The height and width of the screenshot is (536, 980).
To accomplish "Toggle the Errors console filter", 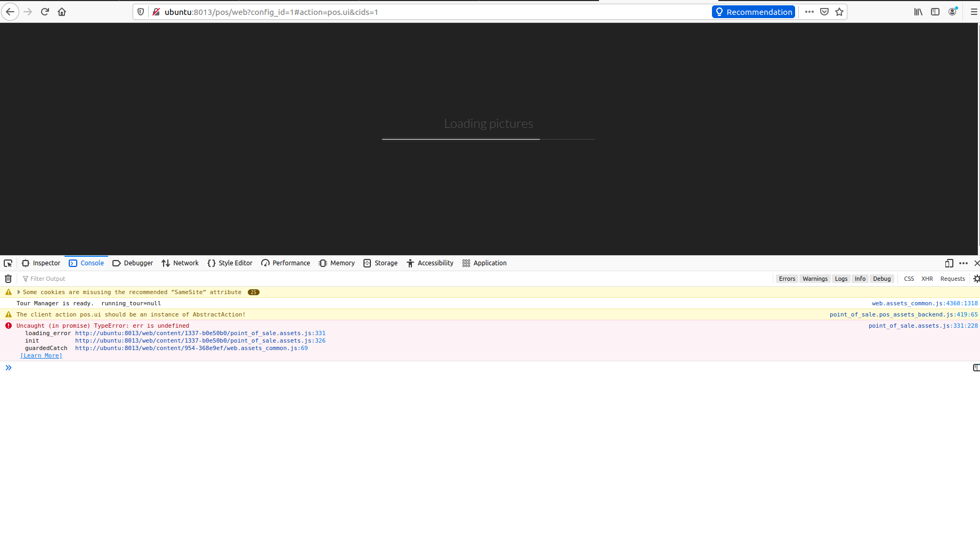I will coord(787,278).
